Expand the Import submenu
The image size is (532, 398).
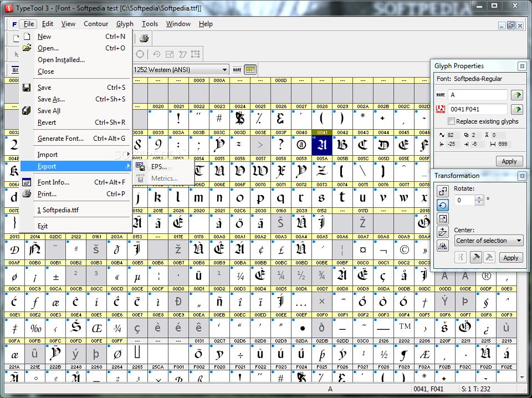(76, 155)
